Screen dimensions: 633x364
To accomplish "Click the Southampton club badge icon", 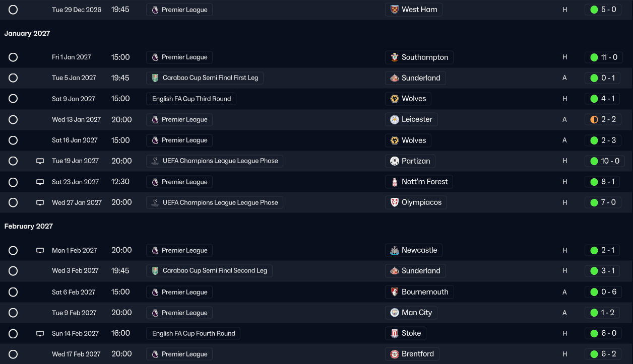I will point(395,57).
